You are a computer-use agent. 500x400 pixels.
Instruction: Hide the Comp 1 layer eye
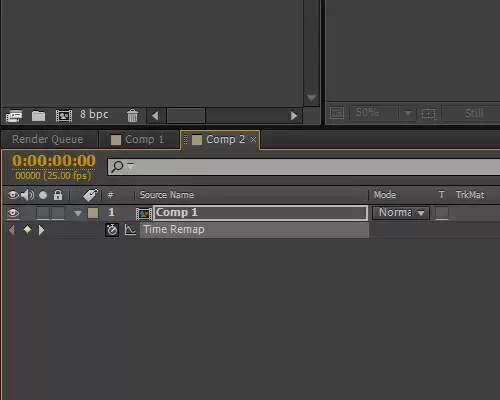(13, 213)
